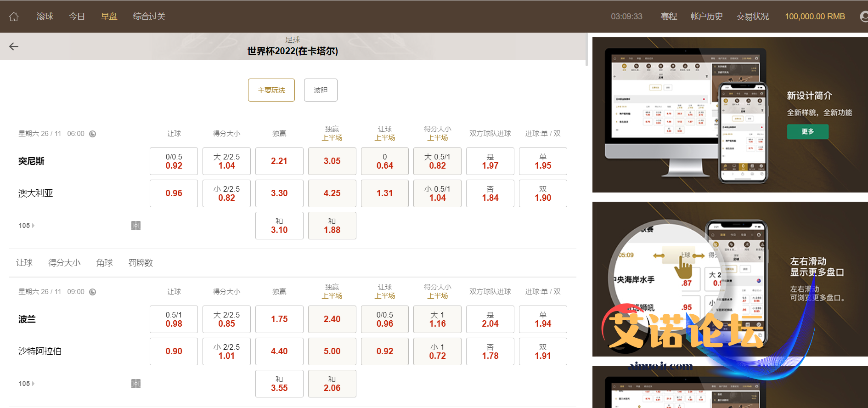This screenshot has width=868, height=408.
Task: Pick even goals 双 1.90
Action: click(543, 193)
